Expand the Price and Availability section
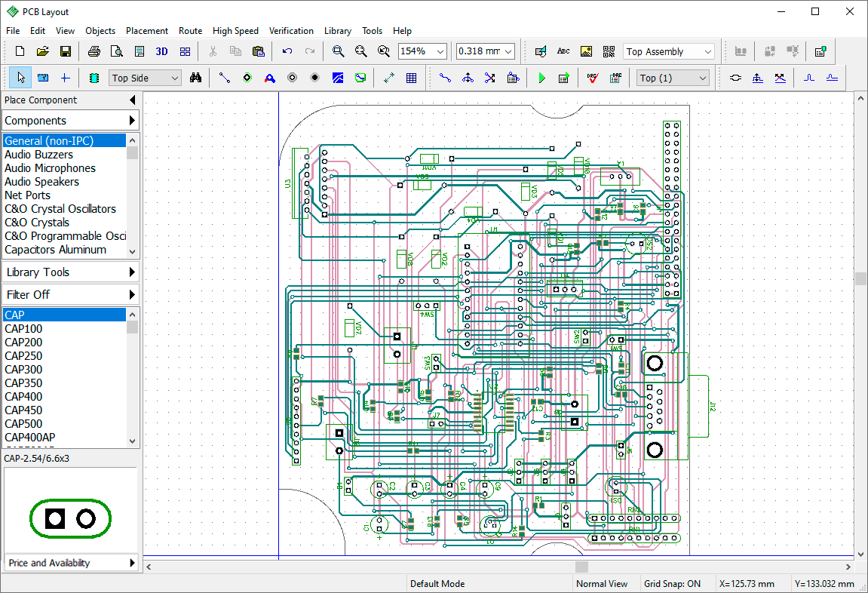This screenshot has width=868, height=593. pos(70,563)
